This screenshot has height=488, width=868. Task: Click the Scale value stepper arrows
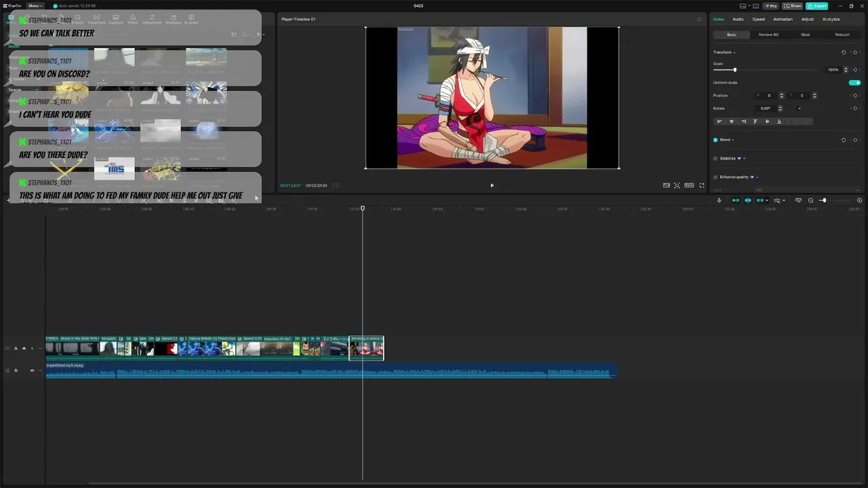pyautogui.click(x=846, y=70)
